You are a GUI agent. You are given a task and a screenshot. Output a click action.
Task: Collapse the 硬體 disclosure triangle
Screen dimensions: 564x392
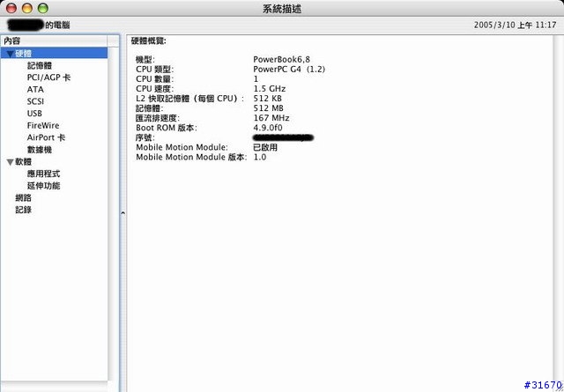click(x=10, y=55)
